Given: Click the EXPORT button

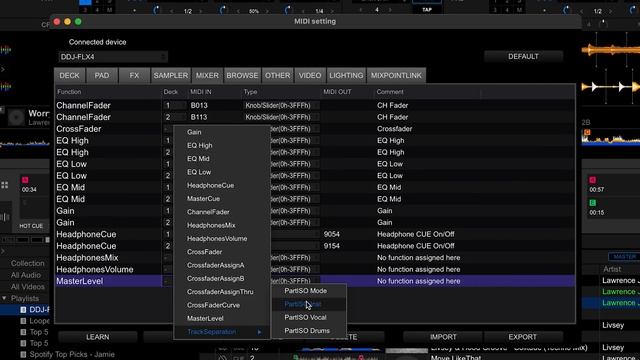Looking at the screenshot, I should tap(522, 337).
